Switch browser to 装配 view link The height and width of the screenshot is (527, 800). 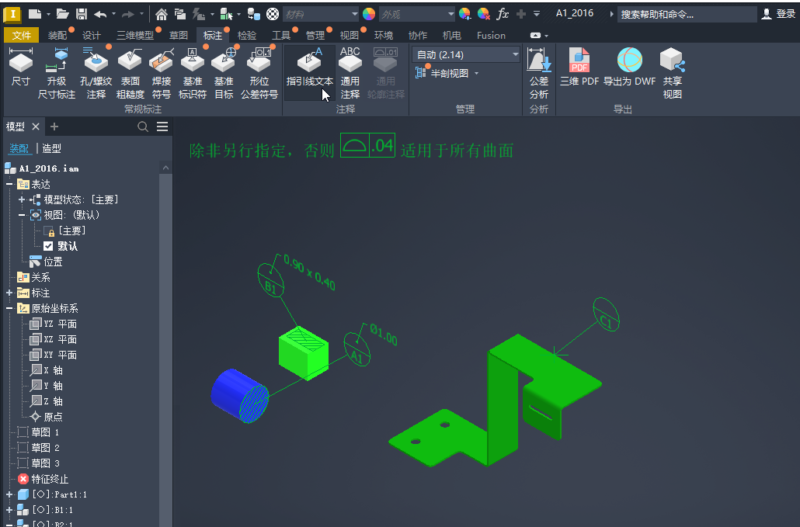click(19, 148)
